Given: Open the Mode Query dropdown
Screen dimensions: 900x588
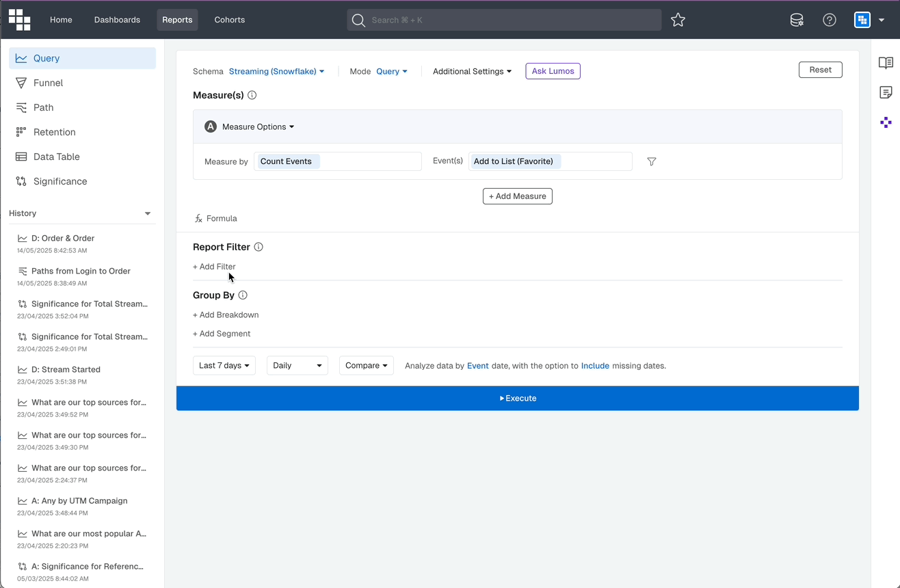Looking at the screenshot, I should coord(392,71).
